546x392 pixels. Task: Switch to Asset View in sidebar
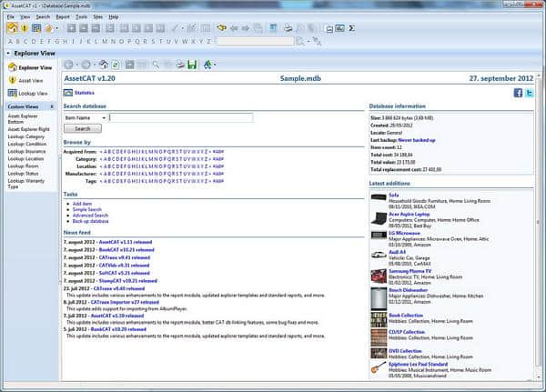click(x=31, y=80)
